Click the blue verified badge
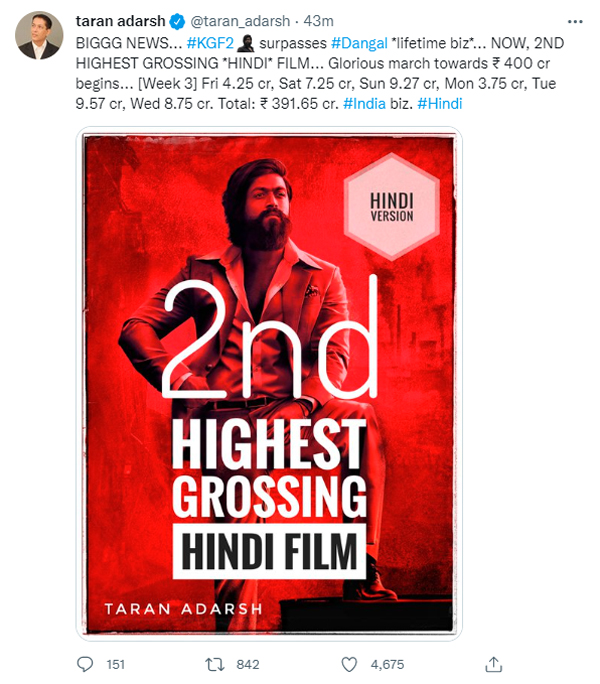600x684 pixels. [177, 21]
